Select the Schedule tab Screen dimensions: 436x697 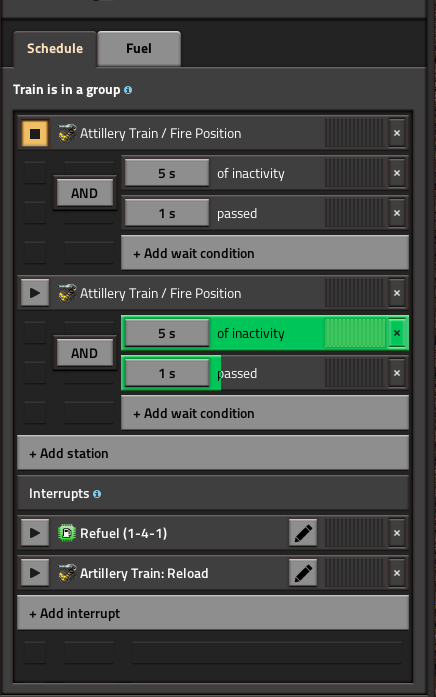(55, 48)
